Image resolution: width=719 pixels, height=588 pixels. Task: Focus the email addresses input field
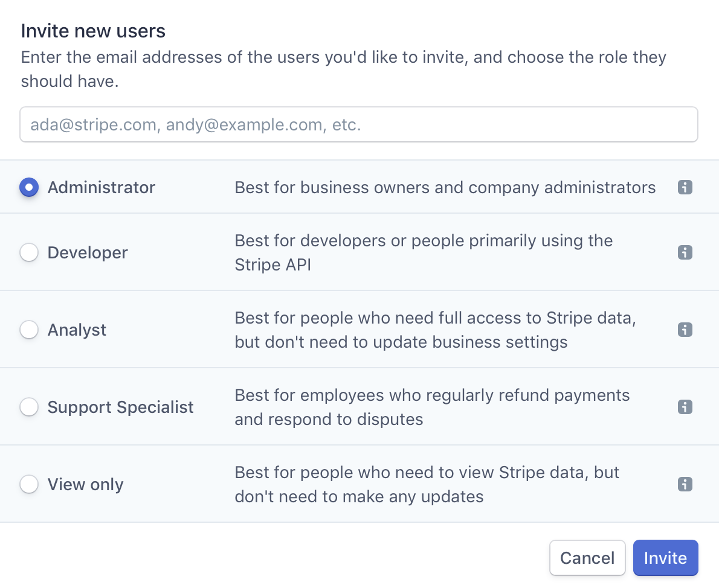coord(358,124)
